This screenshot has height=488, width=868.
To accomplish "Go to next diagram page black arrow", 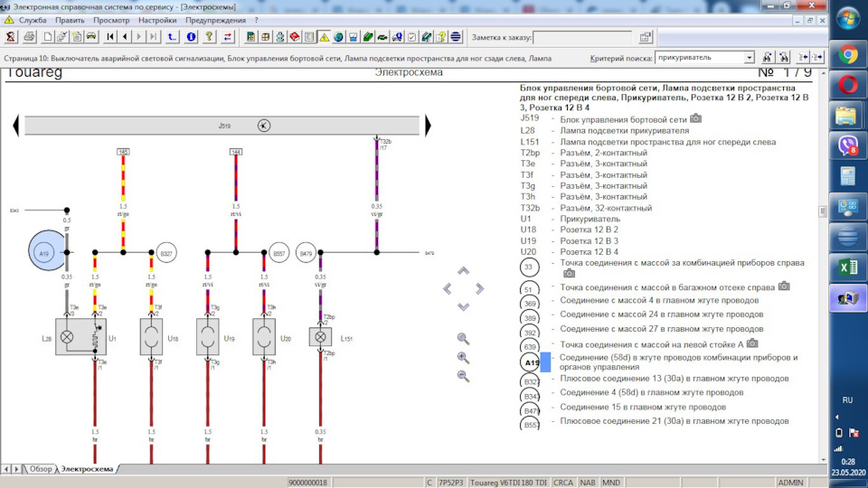I will [x=428, y=126].
